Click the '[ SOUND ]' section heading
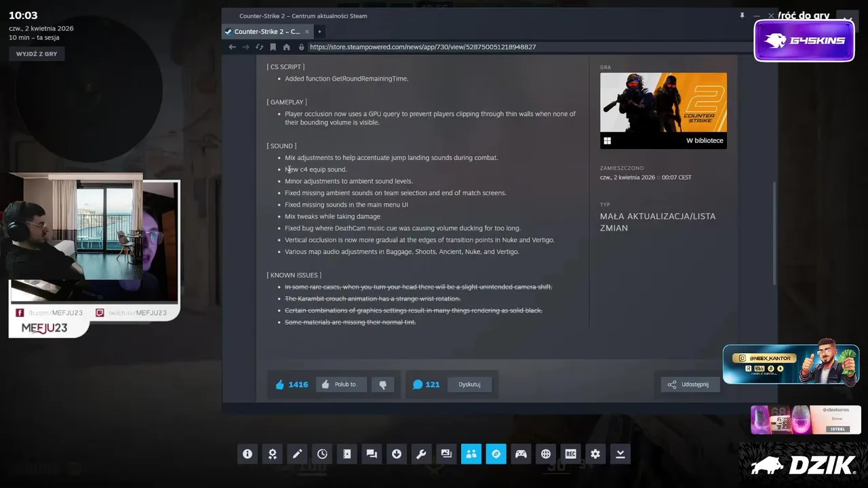Image resolution: width=868 pixels, height=488 pixels. (x=281, y=146)
